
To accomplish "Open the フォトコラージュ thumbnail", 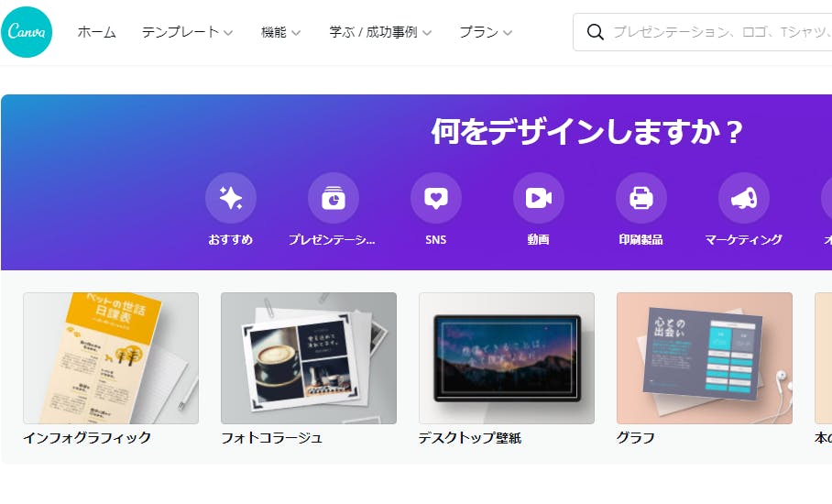I will 309,358.
